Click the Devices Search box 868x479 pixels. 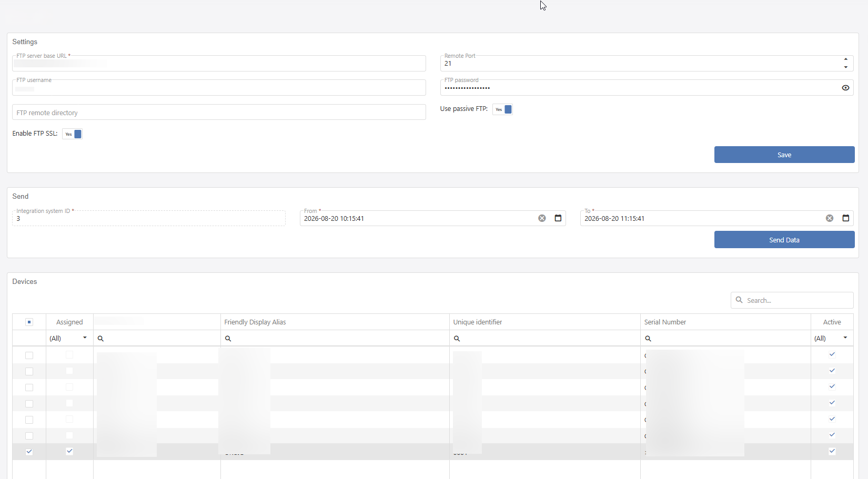[792, 300]
